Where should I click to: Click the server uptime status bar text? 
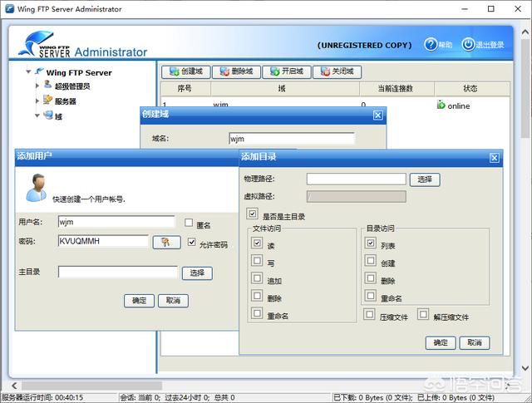(x=42, y=397)
